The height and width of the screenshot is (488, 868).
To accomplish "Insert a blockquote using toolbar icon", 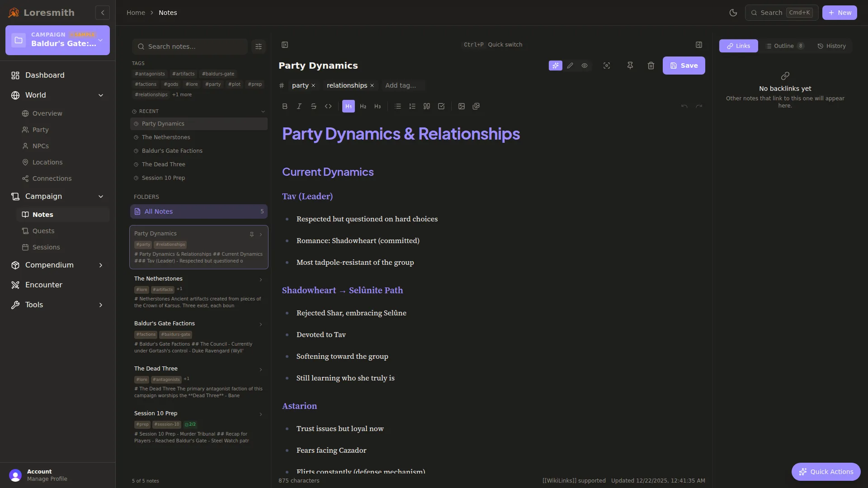I will [426, 106].
